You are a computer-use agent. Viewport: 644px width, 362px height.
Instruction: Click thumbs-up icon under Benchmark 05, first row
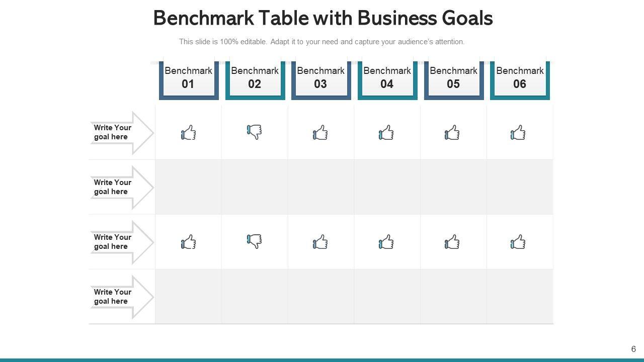[452, 133]
